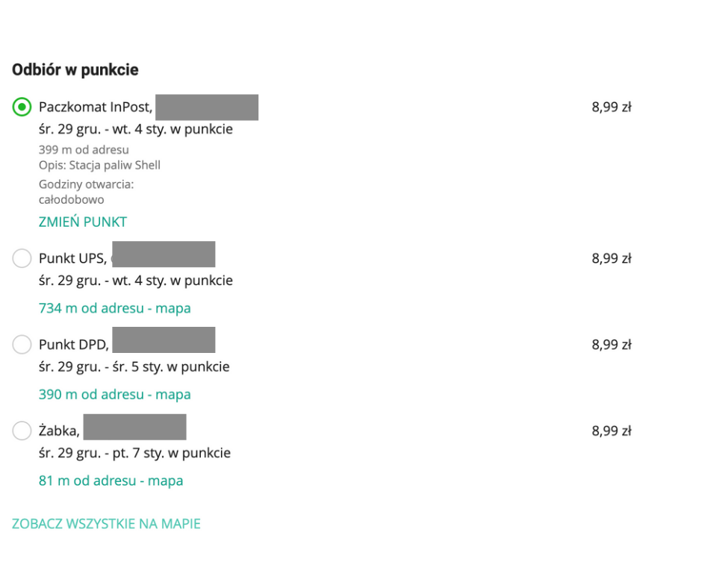Click the 8,99 zł price for Paczkomat InPost
Viewport: 702px width, 588px height.
(x=611, y=107)
